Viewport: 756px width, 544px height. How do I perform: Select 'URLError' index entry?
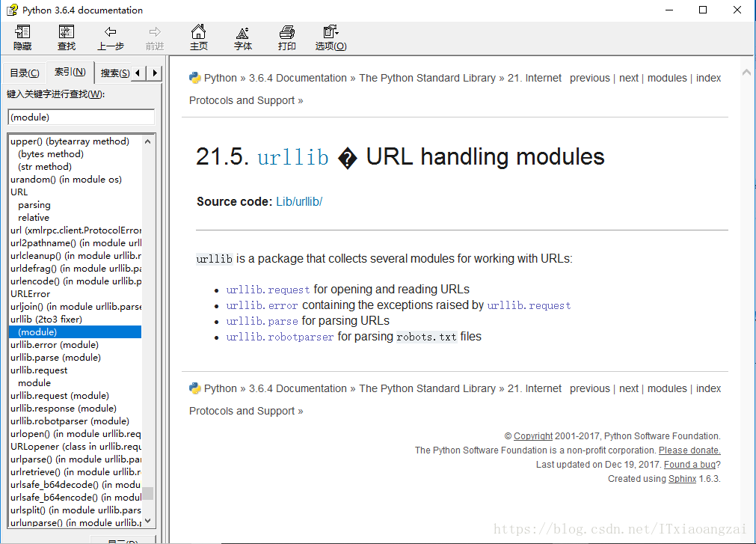pyautogui.click(x=31, y=294)
